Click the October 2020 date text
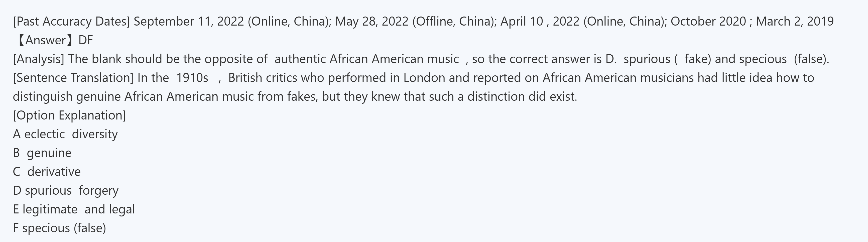This screenshot has height=242, width=868. click(x=708, y=22)
